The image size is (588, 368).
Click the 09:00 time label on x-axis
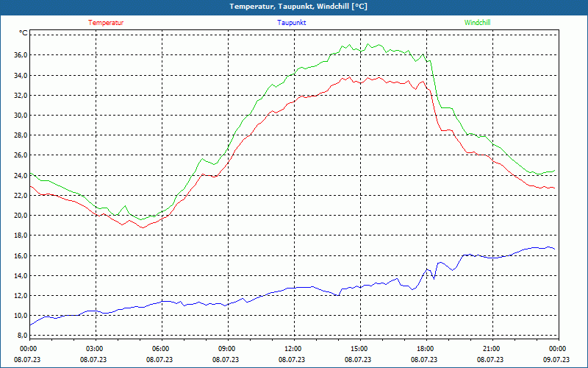pyautogui.click(x=226, y=349)
